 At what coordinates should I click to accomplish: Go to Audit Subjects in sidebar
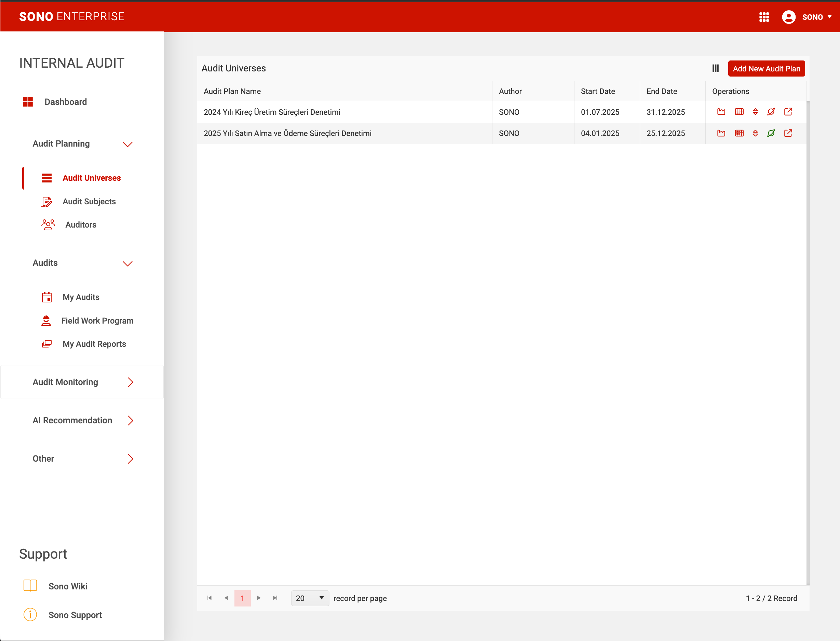click(89, 202)
